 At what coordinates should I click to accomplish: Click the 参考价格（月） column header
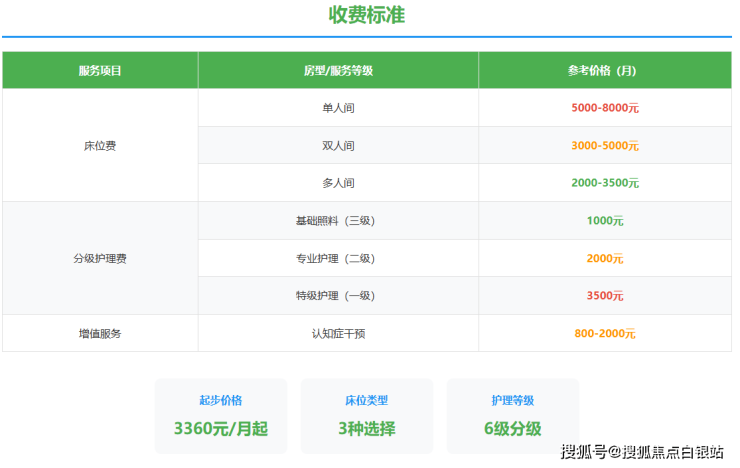(604, 71)
